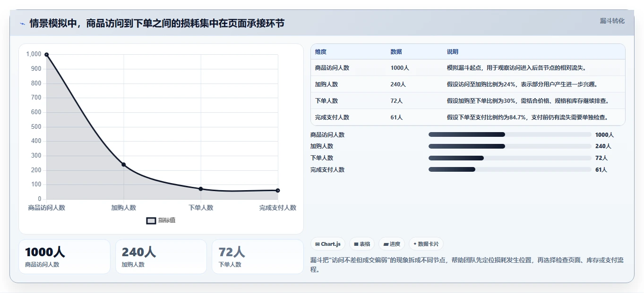Click the 72人 data card
644x293 pixels.
point(258,257)
